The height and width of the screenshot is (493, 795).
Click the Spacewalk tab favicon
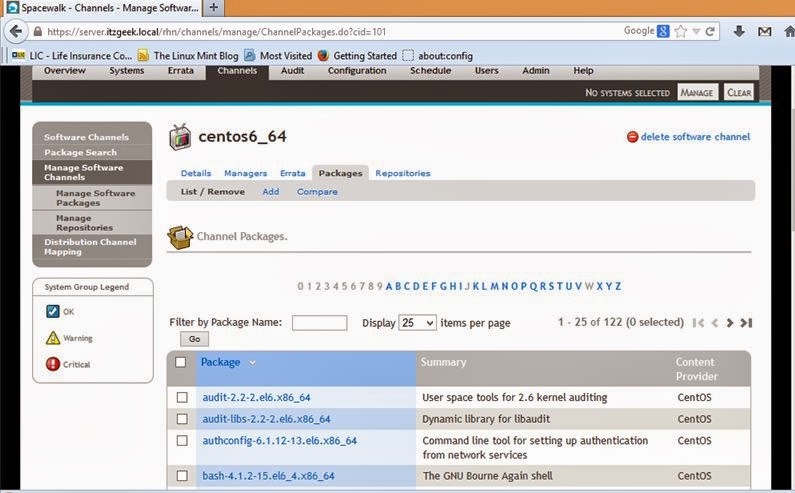pyautogui.click(x=12, y=8)
